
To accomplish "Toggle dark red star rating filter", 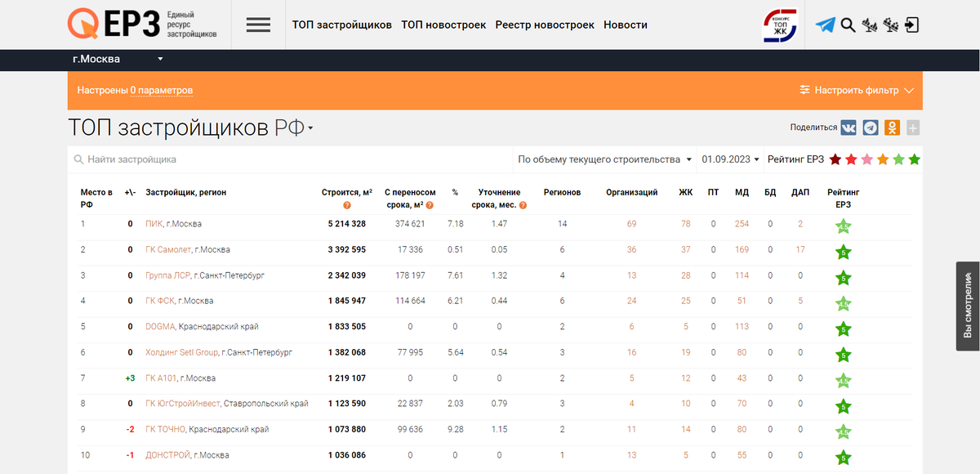I will (835, 159).
